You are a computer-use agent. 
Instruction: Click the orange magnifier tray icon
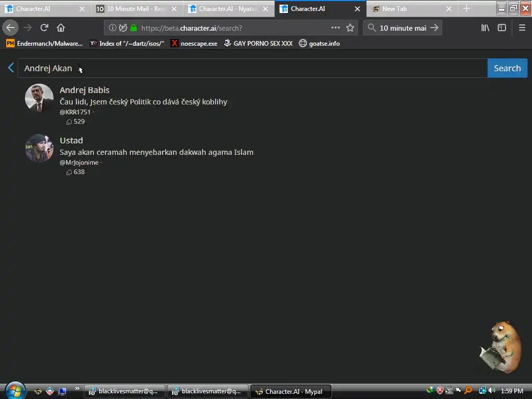(469, 391)
